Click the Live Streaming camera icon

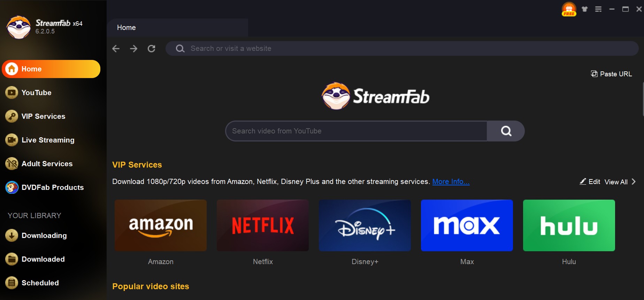click(x=11, y=140)
